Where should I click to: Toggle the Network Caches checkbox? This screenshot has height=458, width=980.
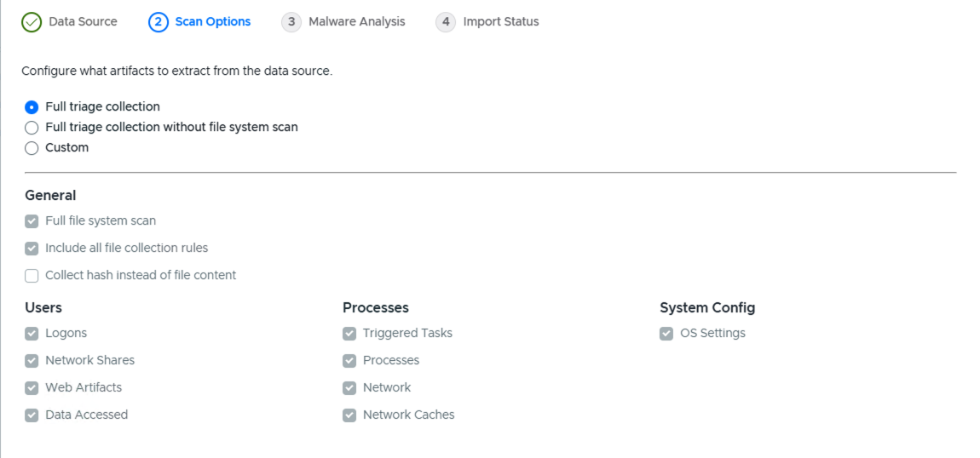[x=349, y=415]
